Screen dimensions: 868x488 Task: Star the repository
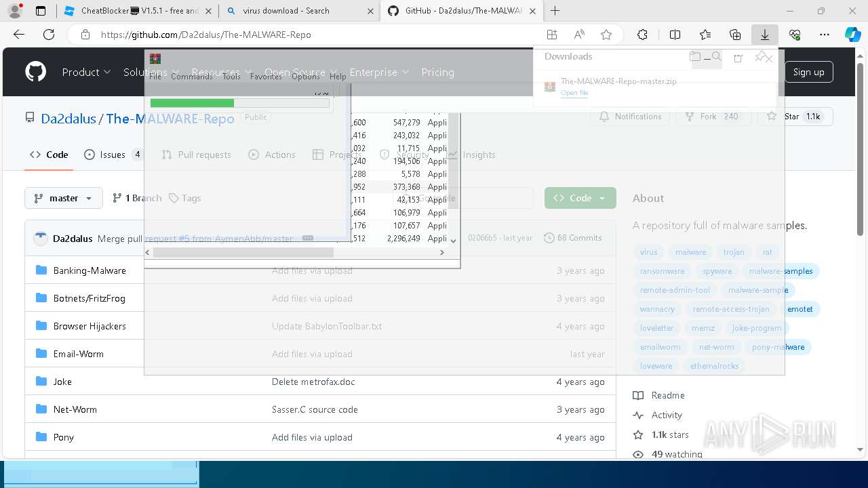(x=795, y=117)
